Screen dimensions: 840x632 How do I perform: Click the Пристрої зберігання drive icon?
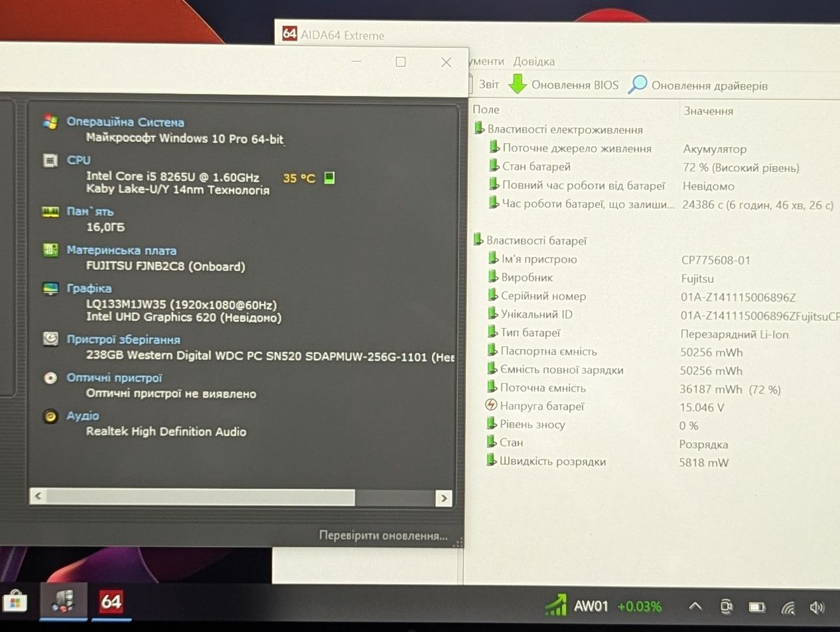(x=51, y=339)
